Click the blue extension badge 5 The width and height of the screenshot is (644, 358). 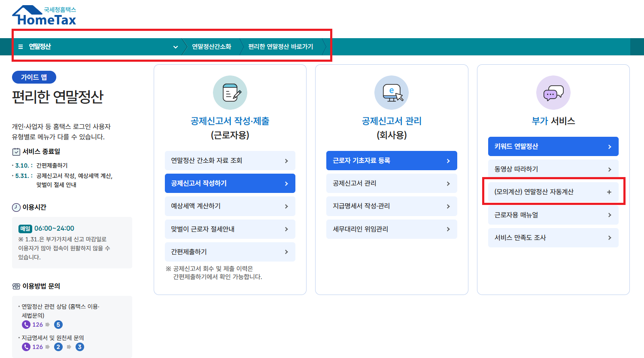coord(58,325)
